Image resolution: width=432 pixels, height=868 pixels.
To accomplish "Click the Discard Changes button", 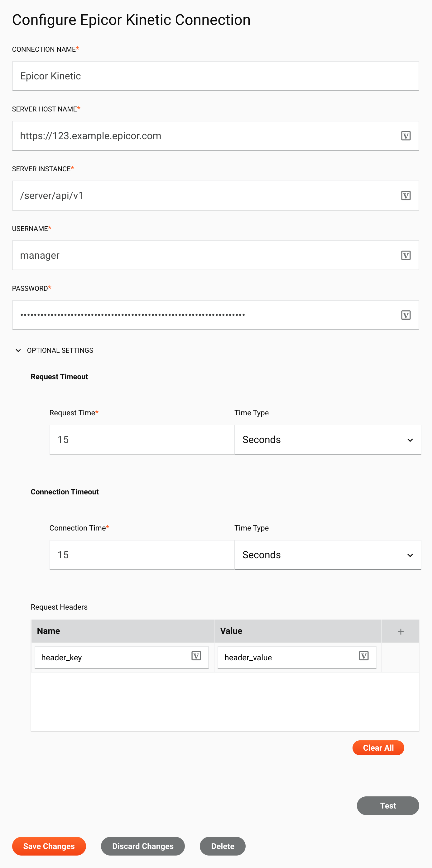I will (x=143, y=846).
